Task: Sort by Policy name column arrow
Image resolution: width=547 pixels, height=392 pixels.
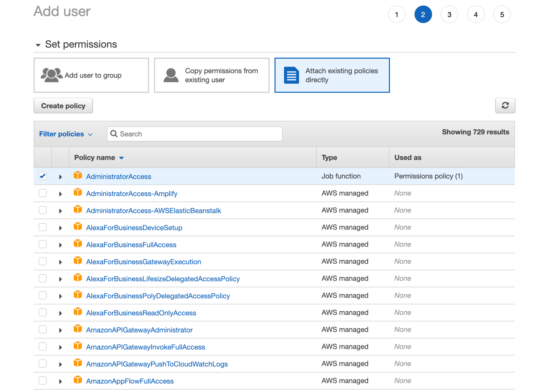Action: click(x=122, y=158)
